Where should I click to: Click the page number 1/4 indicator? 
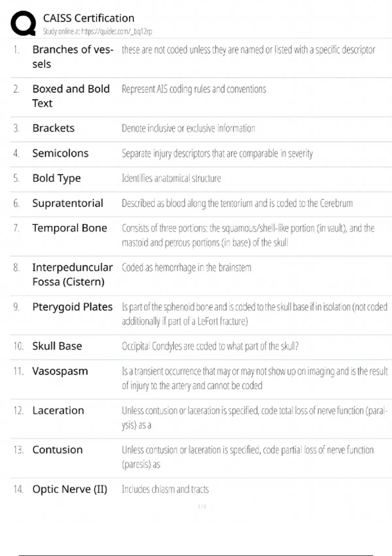tap(202, 507)
